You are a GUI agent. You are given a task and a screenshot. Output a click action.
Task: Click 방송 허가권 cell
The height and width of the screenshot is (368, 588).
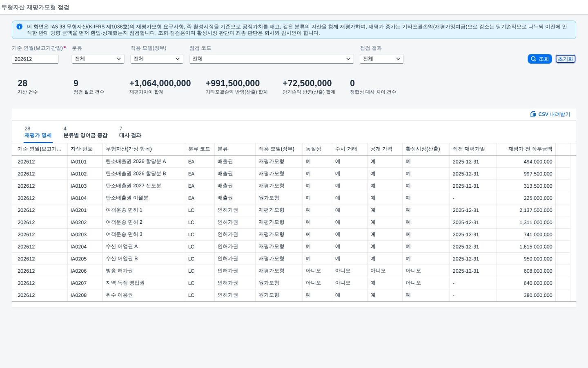click(144, 271)
